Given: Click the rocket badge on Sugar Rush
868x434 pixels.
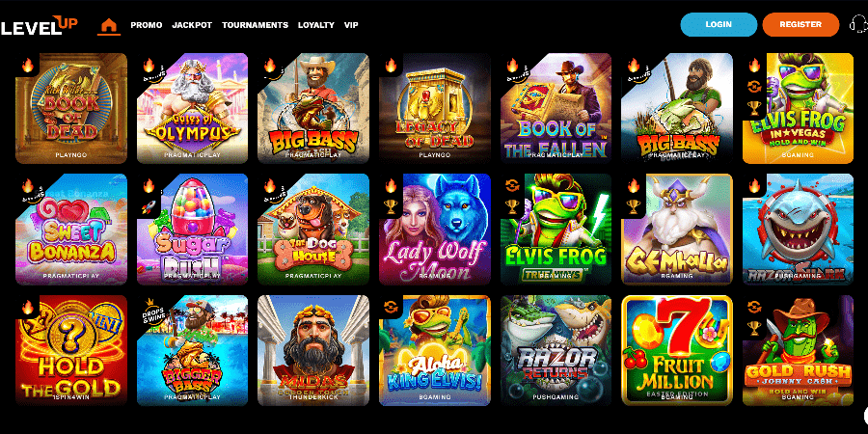Looking at the screenshot, I should point(149,206).
